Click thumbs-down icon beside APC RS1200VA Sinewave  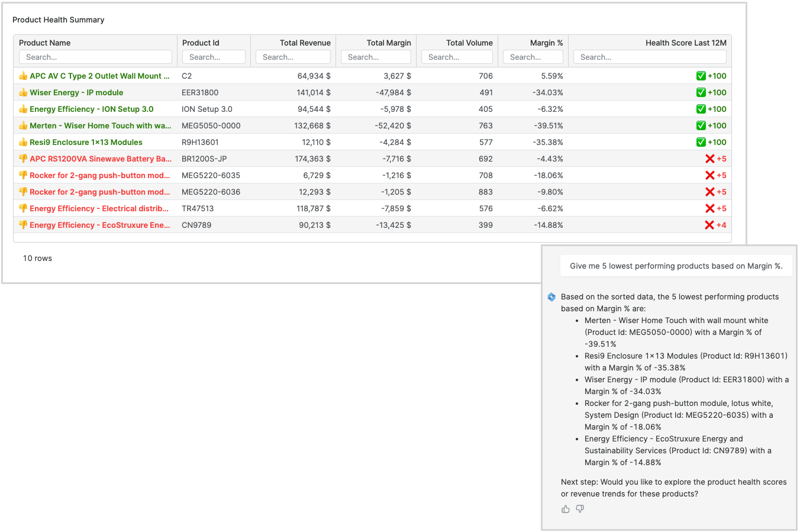(x=23, y=159)
